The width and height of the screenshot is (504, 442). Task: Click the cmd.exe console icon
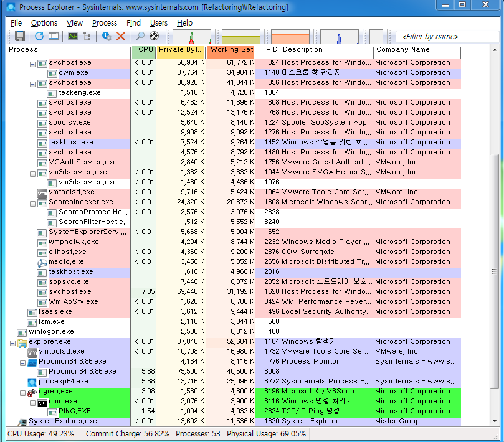[x=42, y=403]
